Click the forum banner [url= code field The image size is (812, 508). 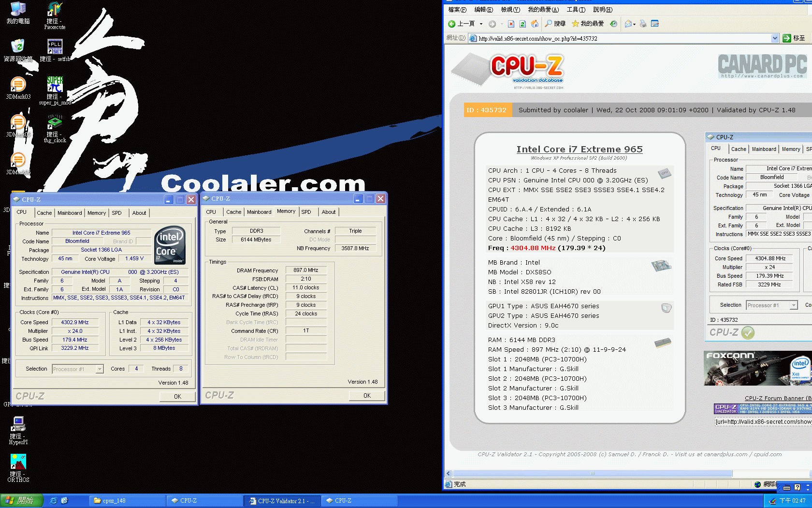(763, 422)
